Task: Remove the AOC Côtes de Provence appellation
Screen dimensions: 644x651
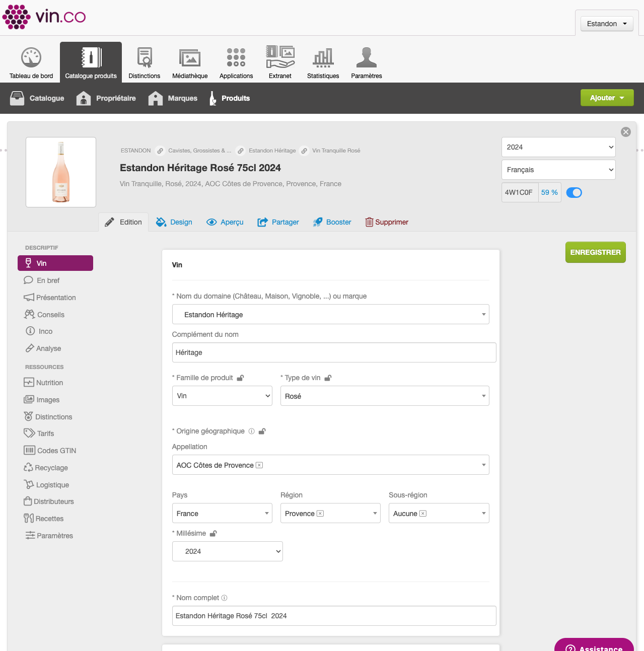Action: tap(259, 465)
